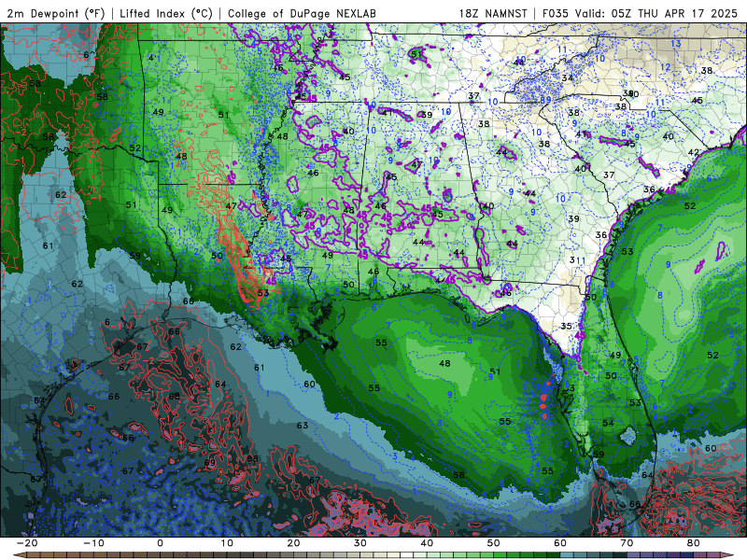Click the 'Lifted Index (°C)' header label

pos(166,13)
